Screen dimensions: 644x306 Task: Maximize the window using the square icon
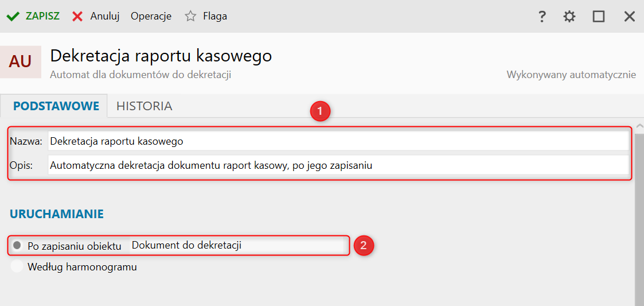(x=599, y=17)
